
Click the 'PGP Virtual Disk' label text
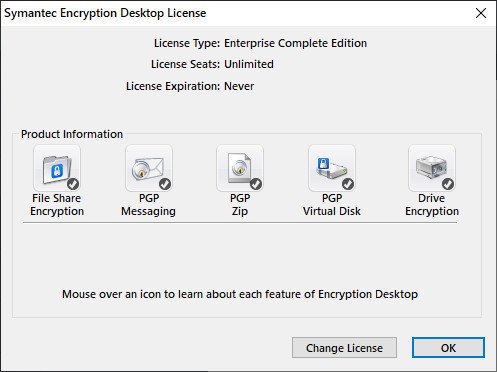click(x=332, y=205)
